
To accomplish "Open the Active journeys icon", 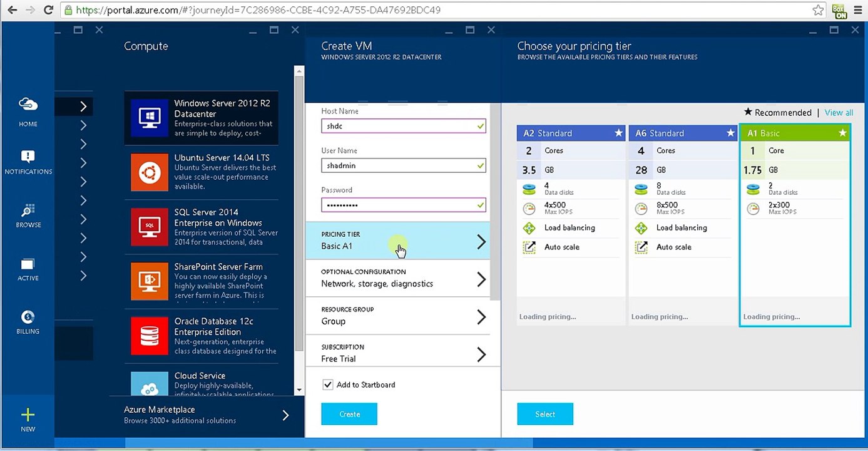I will click(x=28, y=264).
